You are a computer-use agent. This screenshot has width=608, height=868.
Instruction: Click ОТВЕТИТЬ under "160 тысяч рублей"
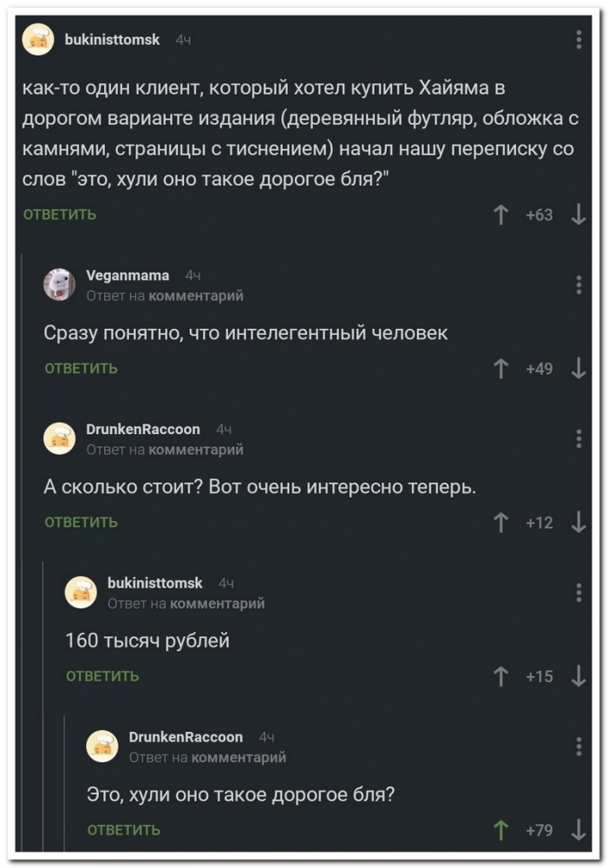click(x=103, y=676)
